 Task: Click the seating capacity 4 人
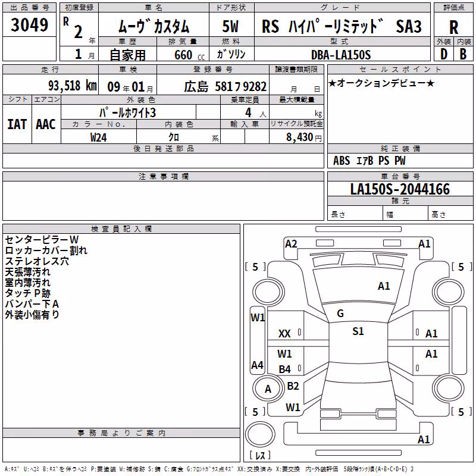pos(256,113)
